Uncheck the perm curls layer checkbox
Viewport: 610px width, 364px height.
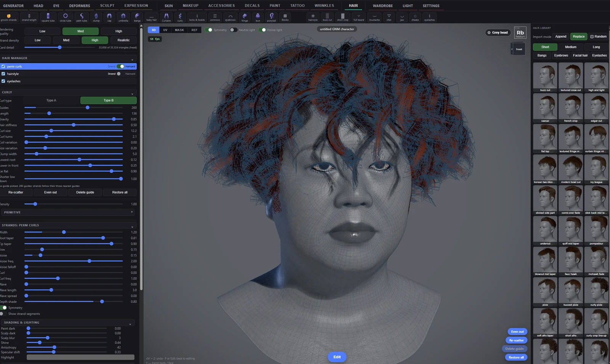tap(3, 66)
